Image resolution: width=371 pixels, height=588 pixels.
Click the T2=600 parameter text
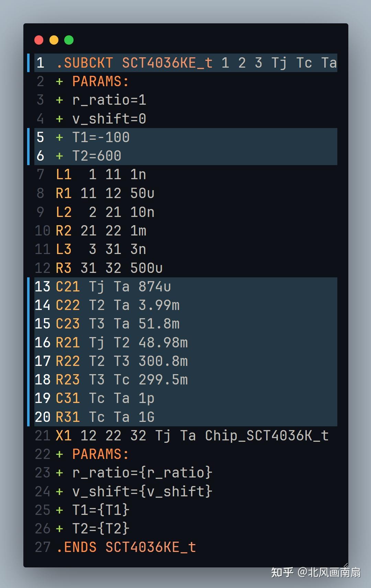tap(97, 156)
